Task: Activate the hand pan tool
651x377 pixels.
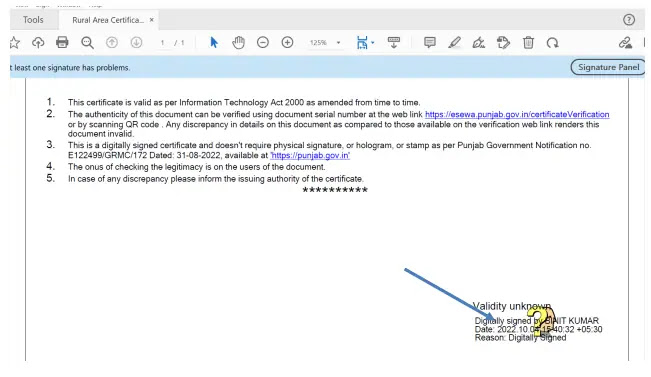Action: tap(238, 42)
